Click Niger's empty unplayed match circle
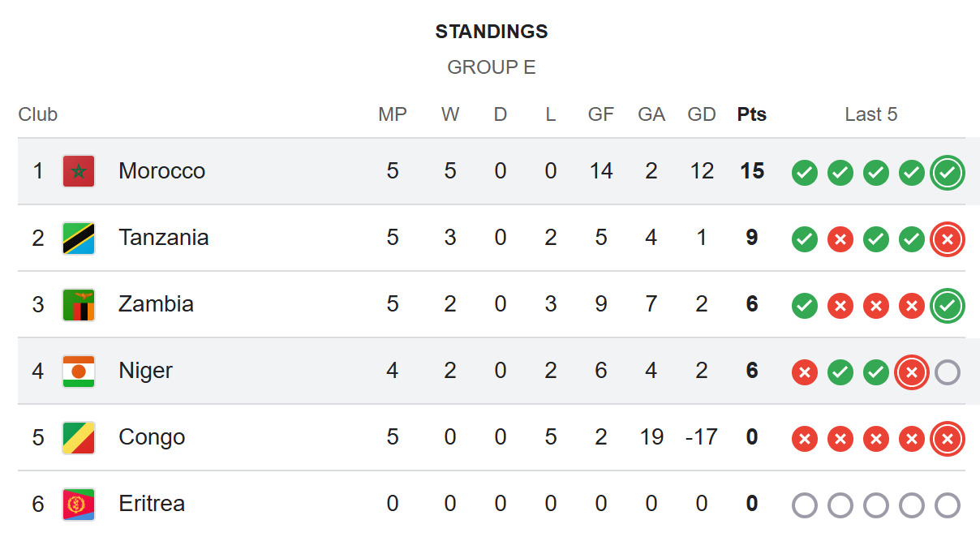Image resolution: width=980 pixels, height=550 pixels. [948, 372]
